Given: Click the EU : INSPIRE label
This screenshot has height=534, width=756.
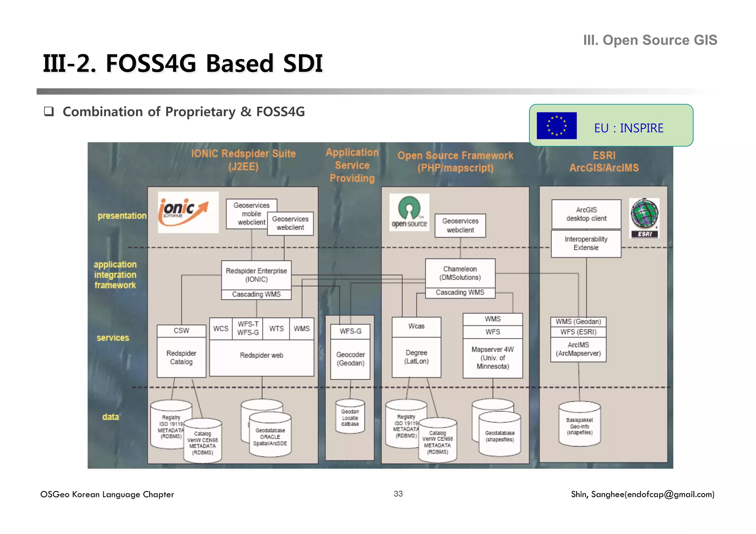Looking at the screenshot, I should point(628,128).
